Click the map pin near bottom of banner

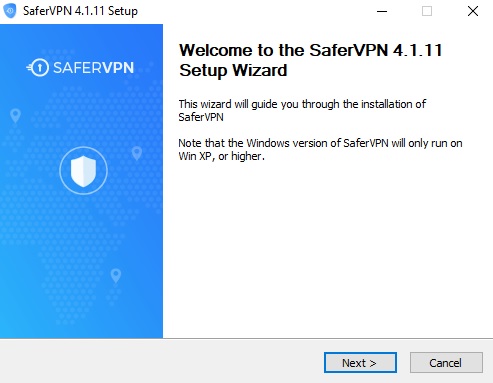pos(116,276)
